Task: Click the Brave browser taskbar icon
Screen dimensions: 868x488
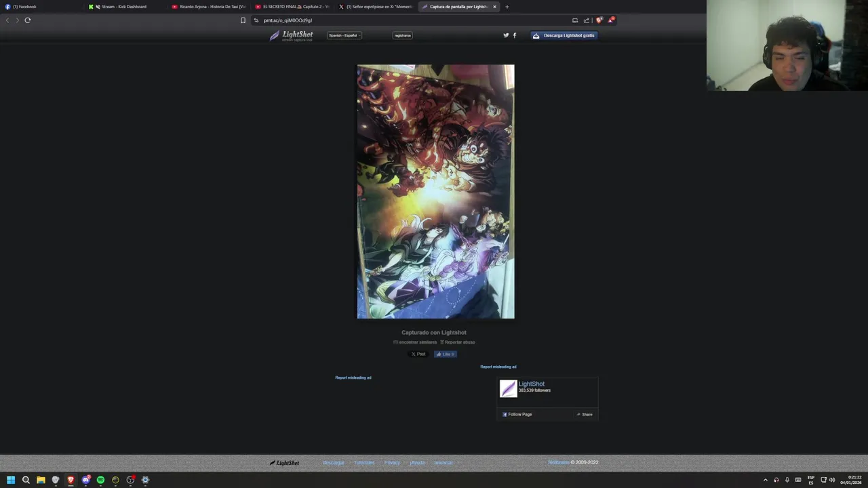Action: pyautogui.click(x=71, y=480)
